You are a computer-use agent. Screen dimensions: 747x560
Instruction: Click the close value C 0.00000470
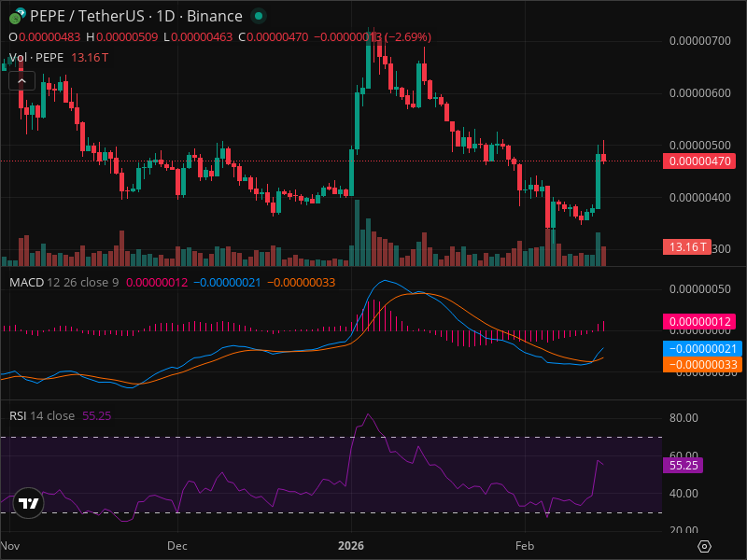(274, 37)
